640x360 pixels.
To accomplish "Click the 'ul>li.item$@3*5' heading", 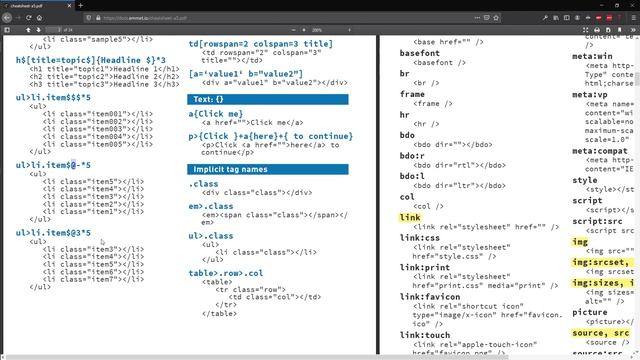I will click(x=53, y=233).
